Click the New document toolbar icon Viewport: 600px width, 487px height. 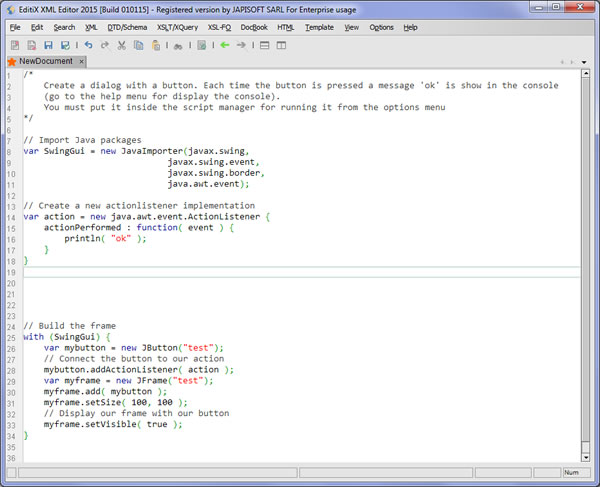point(15,46)
